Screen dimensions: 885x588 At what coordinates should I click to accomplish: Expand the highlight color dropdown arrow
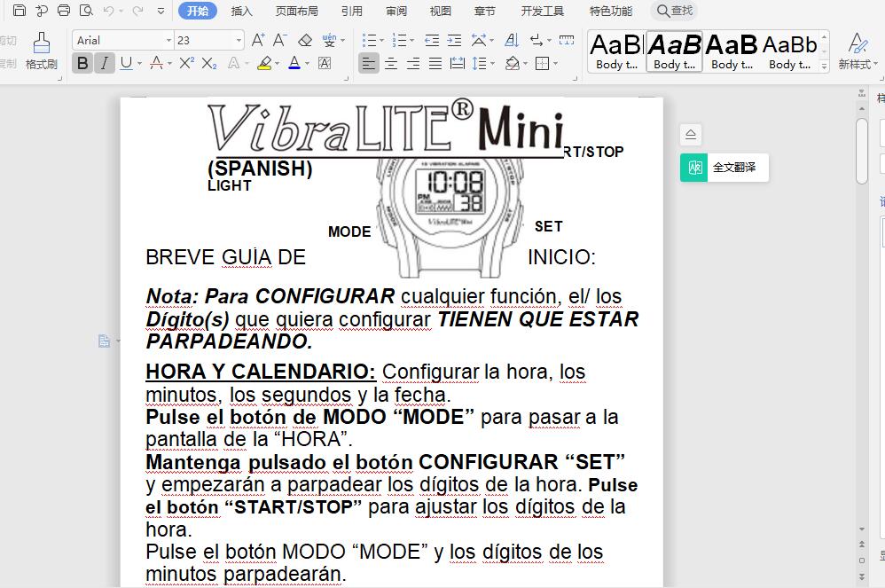278,64
